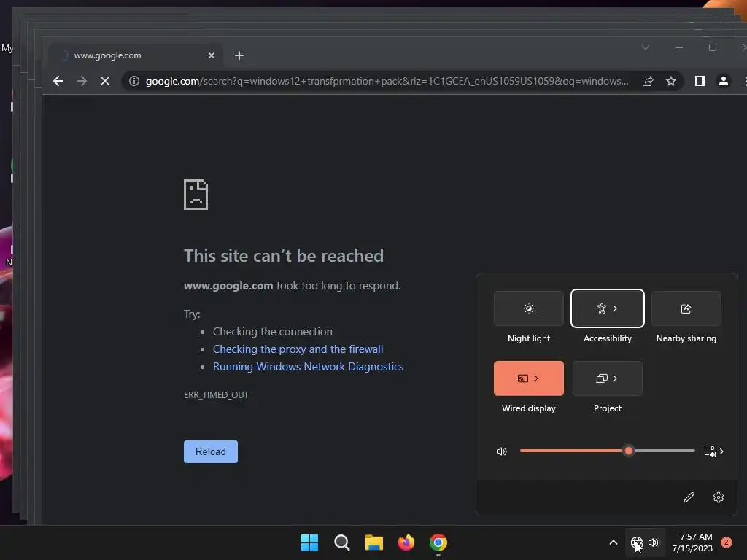Click the Project label text
747x560 pixels.
[x=608, y=408]
